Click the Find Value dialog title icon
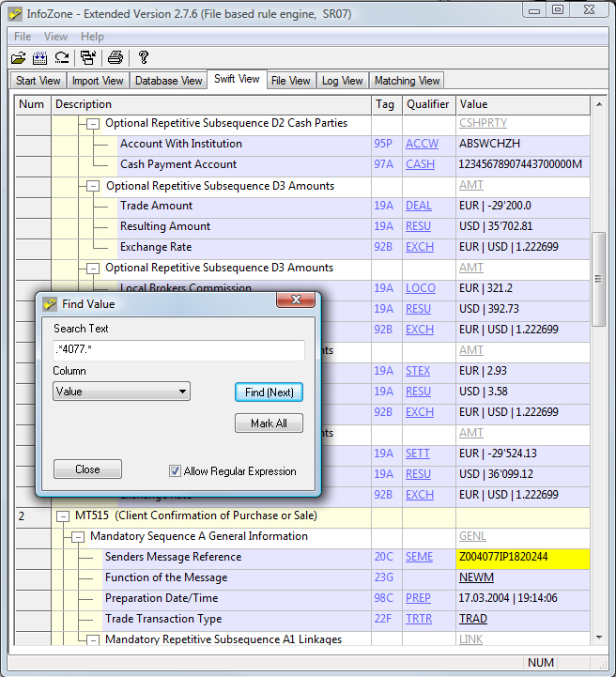 (50, 304)
